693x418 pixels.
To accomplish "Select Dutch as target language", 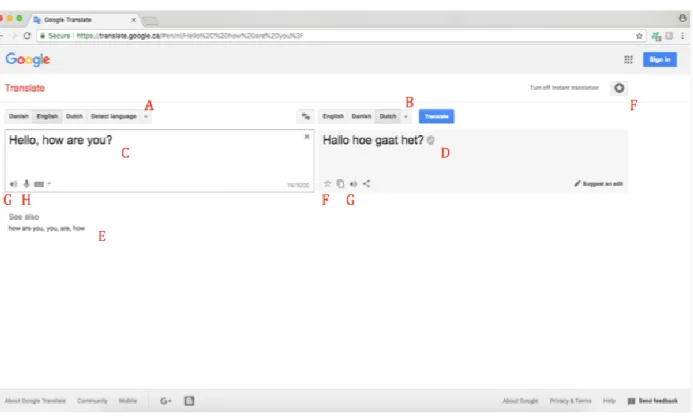I will click(x=388, y=116).
